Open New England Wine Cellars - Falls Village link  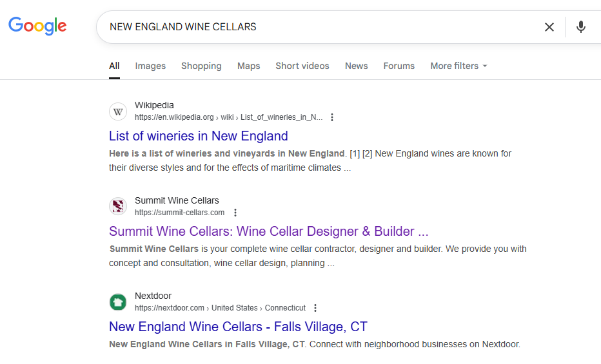(238, 327)
